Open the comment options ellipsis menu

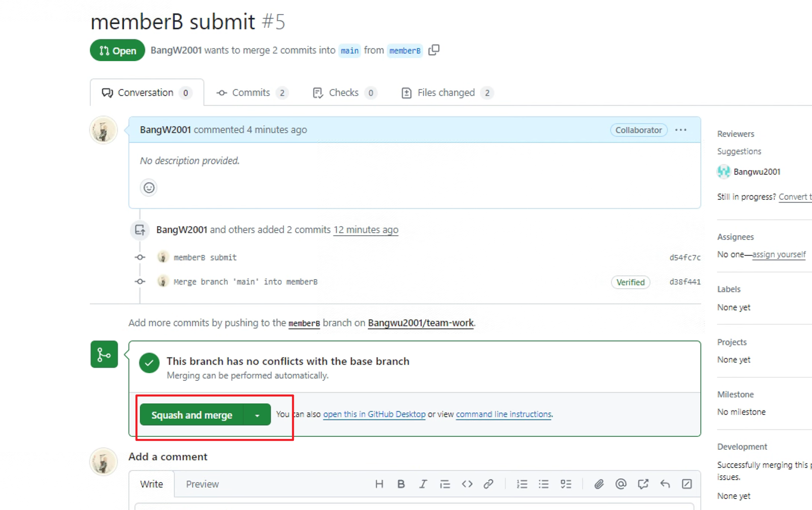[681, 130]
